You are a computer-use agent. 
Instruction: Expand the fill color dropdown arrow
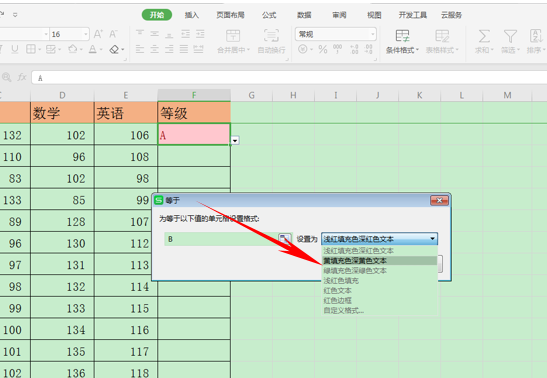[x=81, y=50]
